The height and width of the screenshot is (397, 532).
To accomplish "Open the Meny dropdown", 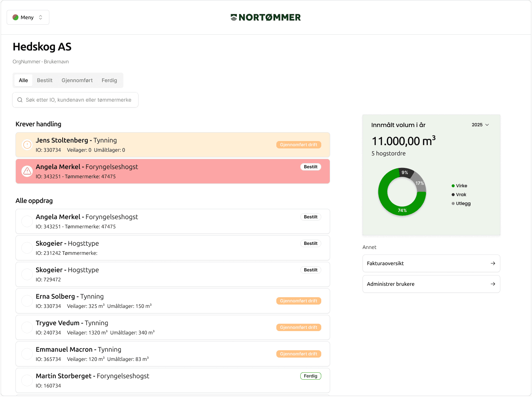I will 28,17.
